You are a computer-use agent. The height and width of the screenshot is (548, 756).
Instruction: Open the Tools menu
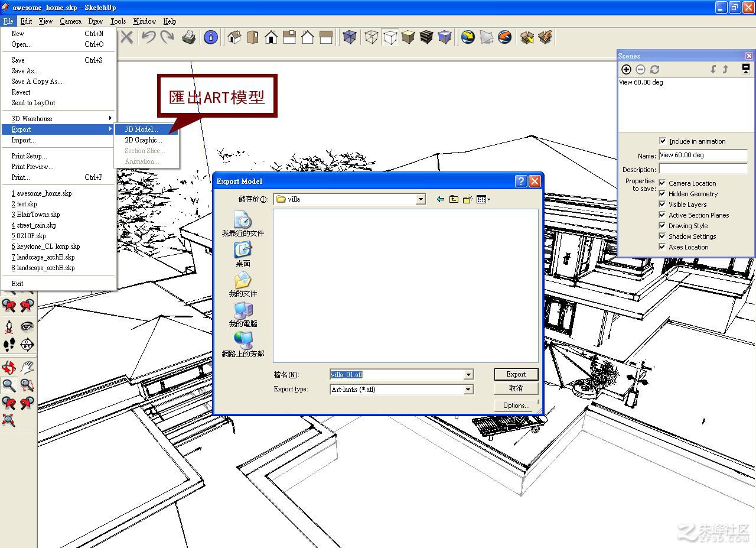[118, 21]
